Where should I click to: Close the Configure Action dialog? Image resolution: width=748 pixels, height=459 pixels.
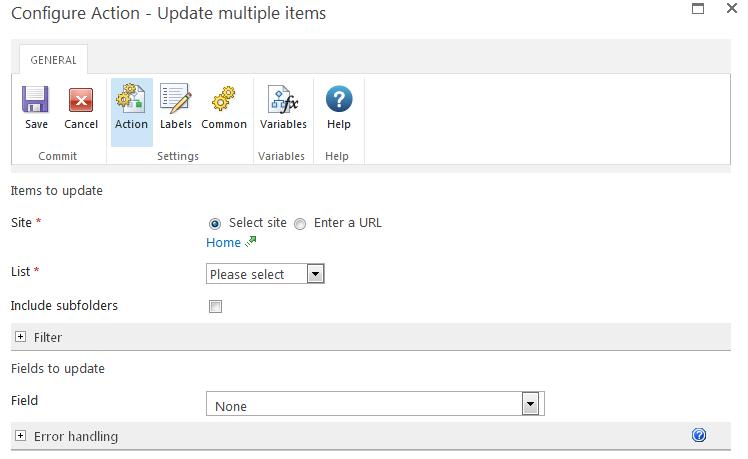[x=732, y=9]
